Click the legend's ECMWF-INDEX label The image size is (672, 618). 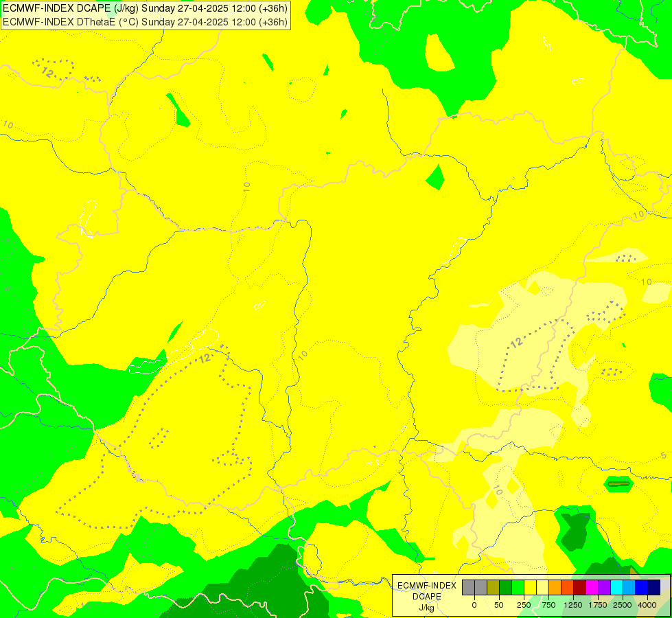427,586
